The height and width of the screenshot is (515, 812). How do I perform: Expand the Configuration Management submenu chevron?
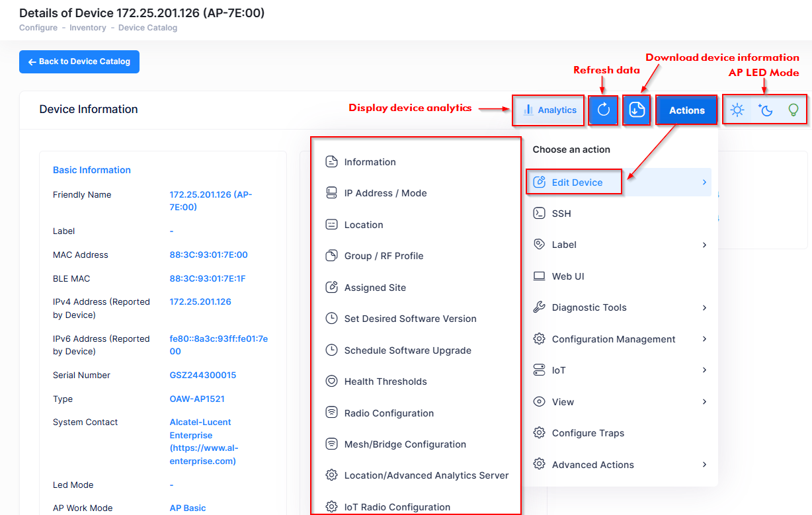tap(704, 339)
